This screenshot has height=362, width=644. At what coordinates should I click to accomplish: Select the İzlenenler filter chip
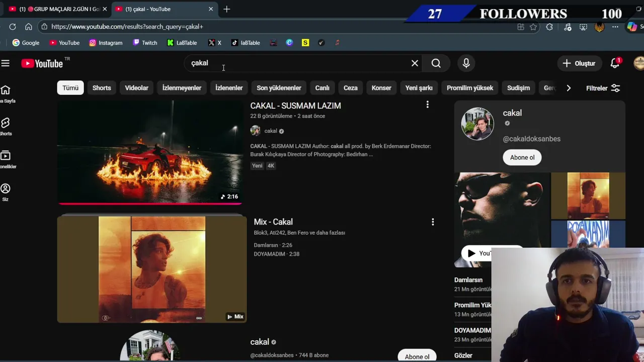point(229,88)
